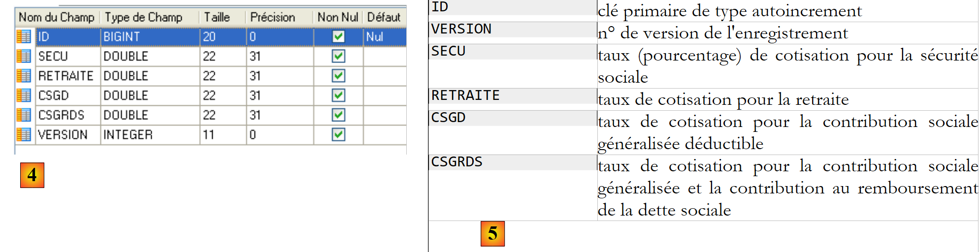Click the field icon beside VERSION
980x252 pixels.
tap(24, 134)
